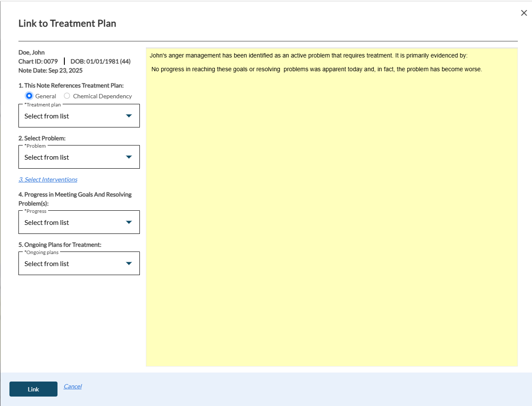Close the Link to Treatment Plan dialog
Viewport: 532px width, 406px height.
pyautogui.click(x=524, y=13)
